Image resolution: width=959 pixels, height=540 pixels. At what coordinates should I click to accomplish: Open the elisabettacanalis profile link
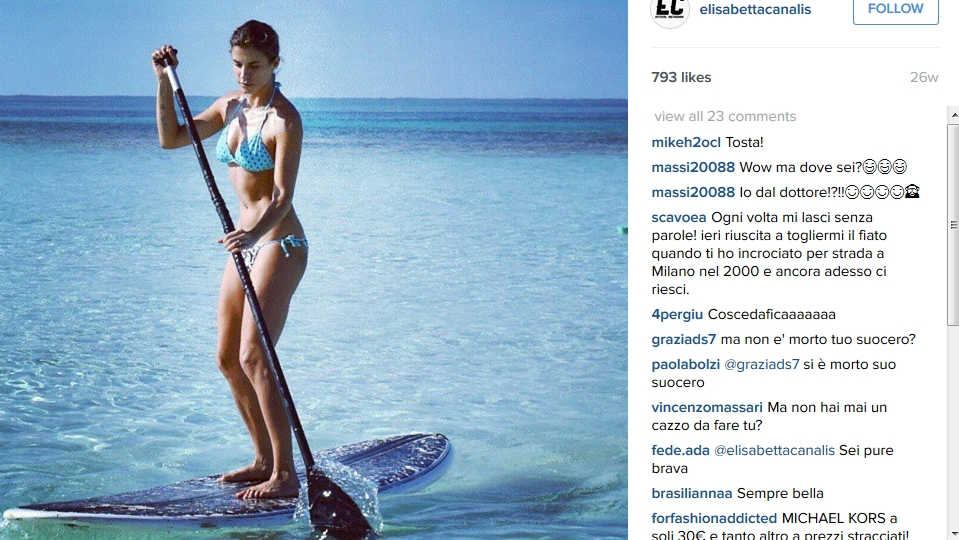click(x=755, y=10)
